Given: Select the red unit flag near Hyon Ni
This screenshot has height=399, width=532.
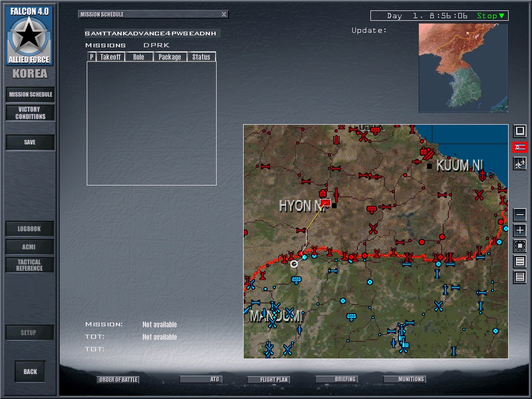Looking at the screenshot, I should [325, 202].
